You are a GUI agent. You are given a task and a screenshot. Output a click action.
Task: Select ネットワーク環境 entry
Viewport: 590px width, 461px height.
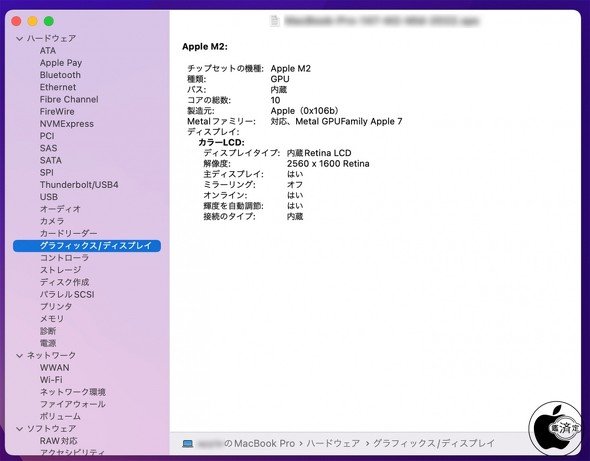click(73, 392)
